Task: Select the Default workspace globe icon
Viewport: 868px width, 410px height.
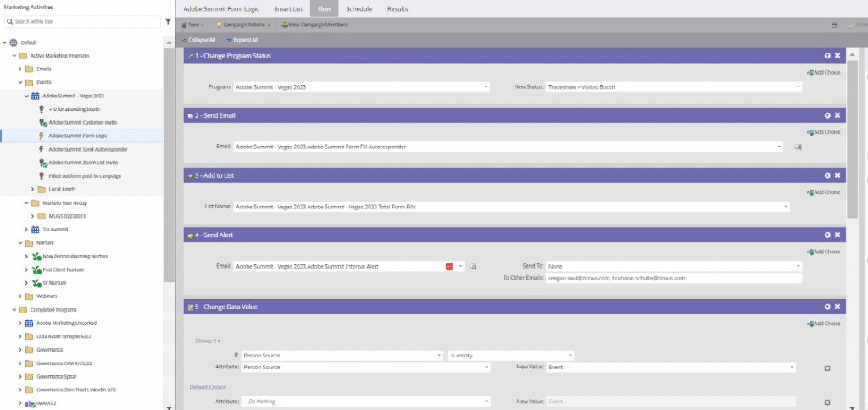Action: (x=14, y=42)
